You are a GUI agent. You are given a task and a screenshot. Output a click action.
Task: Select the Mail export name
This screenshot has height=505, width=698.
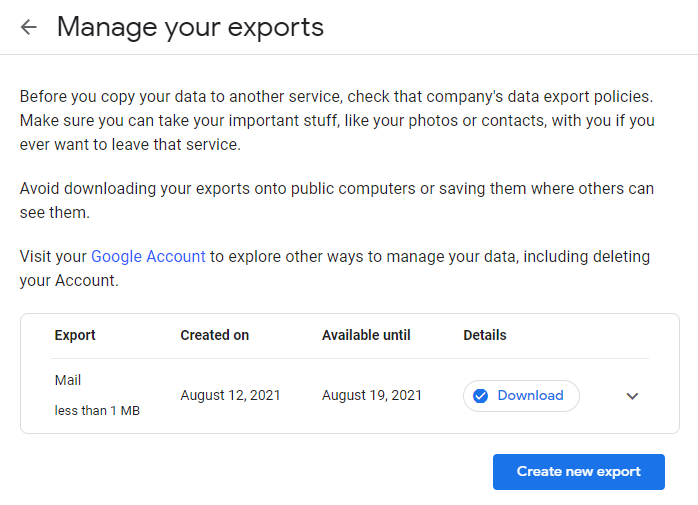tap(68, 381)
